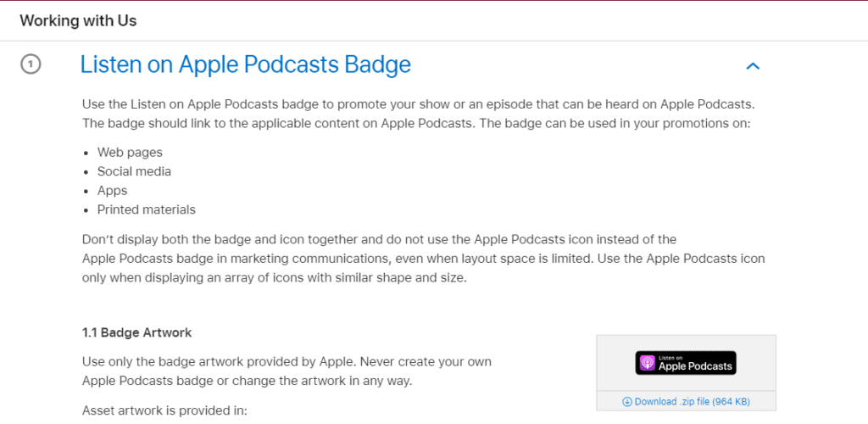868x424 pixels.
Task: Click the download arrow icon beside .zip link
Action: (627, 402)
